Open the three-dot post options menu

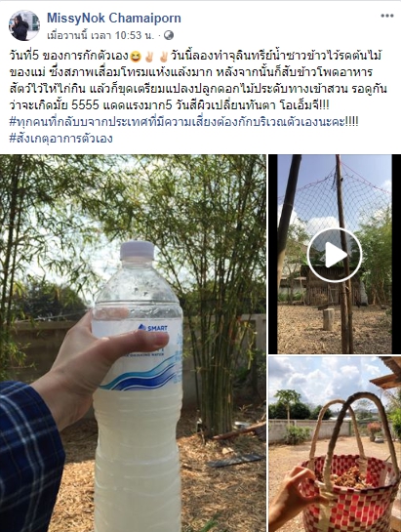point(386,16)
